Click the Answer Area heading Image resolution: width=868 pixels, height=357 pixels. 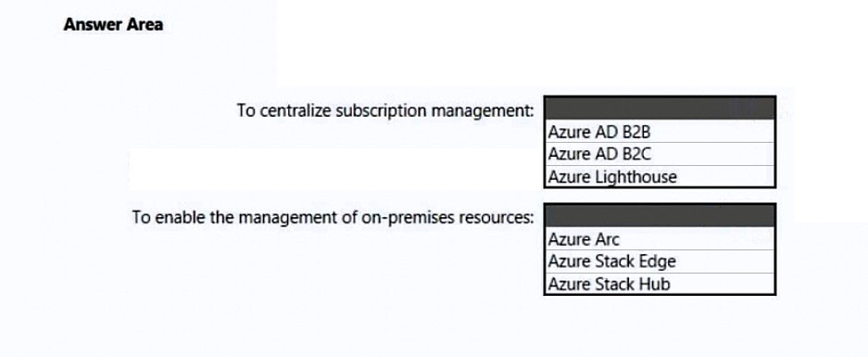113,24
